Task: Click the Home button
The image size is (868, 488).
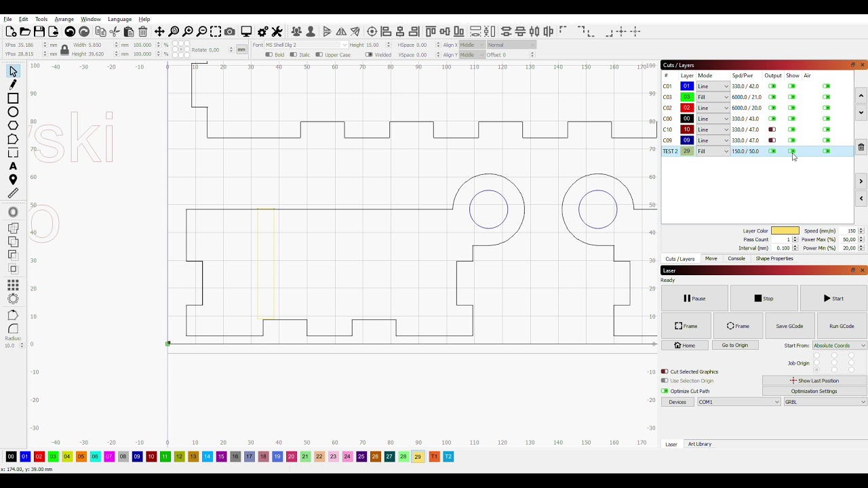Action: [685, 346]
